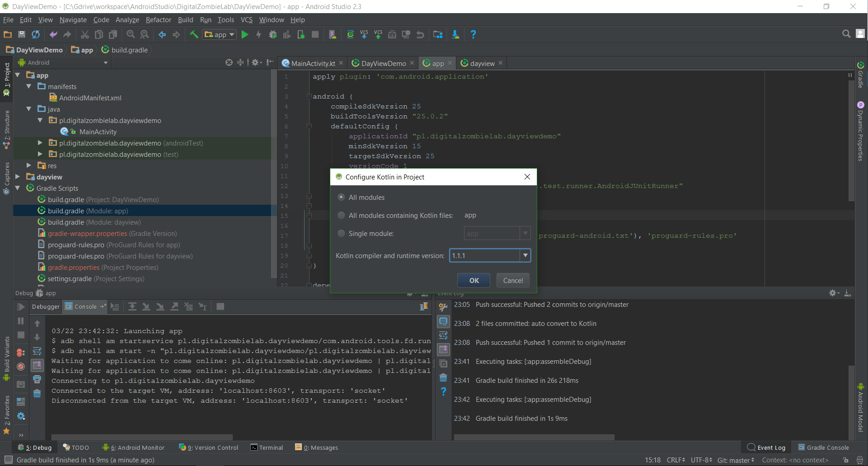Collapse the java folder

(x=29, y=109)
